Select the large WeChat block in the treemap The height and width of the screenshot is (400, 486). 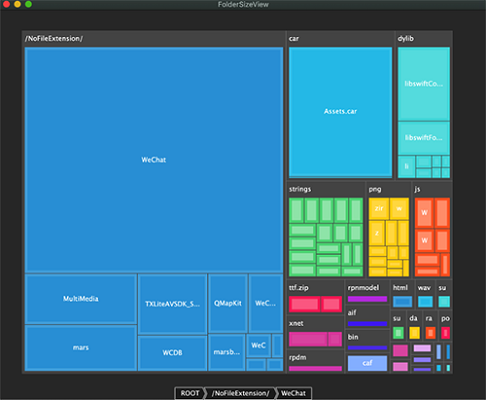(154, 160)
